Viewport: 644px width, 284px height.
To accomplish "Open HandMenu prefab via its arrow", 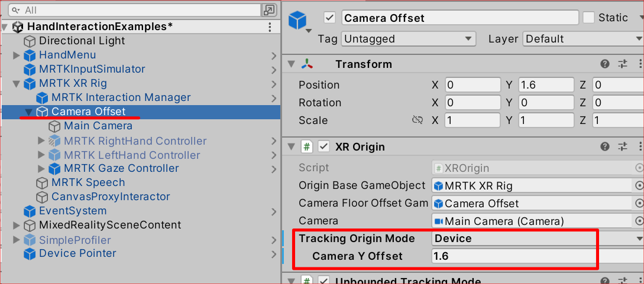I will point(274,56).
